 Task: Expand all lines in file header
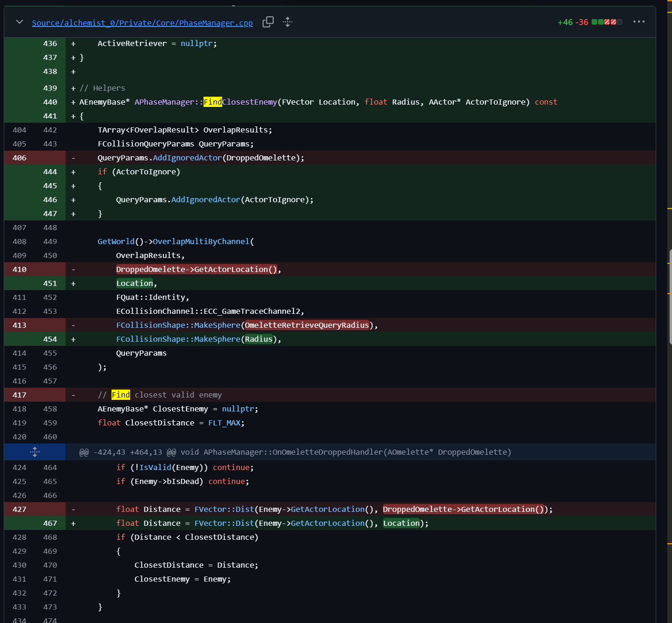[288, 22]
